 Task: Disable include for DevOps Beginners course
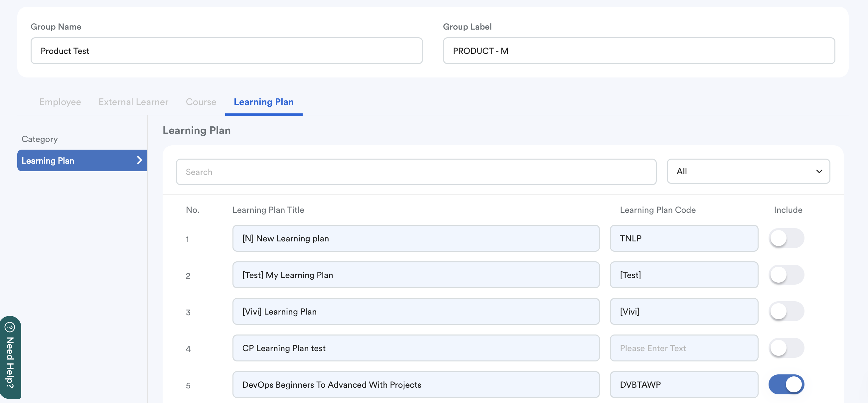pyautogui.click(x=786, y=384)
